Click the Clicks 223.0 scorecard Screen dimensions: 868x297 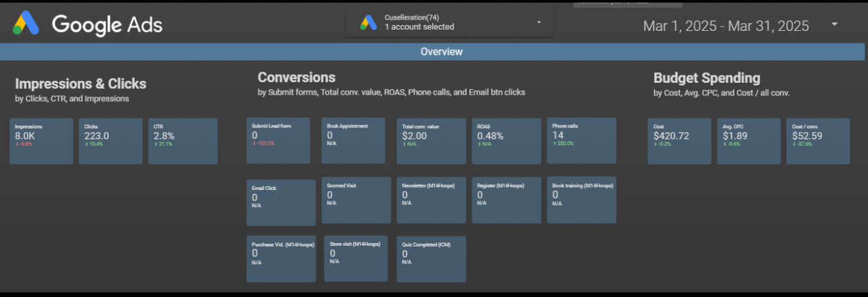click(x=110, y=141)
